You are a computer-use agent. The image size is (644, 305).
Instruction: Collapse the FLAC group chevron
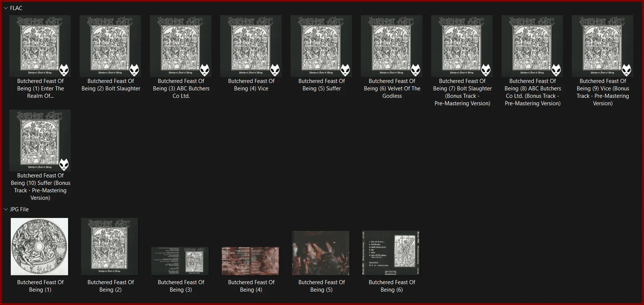coord(6,8)
